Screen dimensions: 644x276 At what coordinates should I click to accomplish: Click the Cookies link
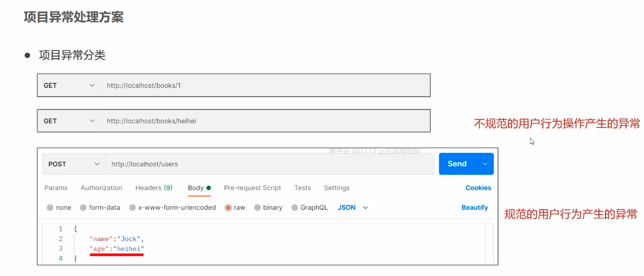(x=478, y=188)
